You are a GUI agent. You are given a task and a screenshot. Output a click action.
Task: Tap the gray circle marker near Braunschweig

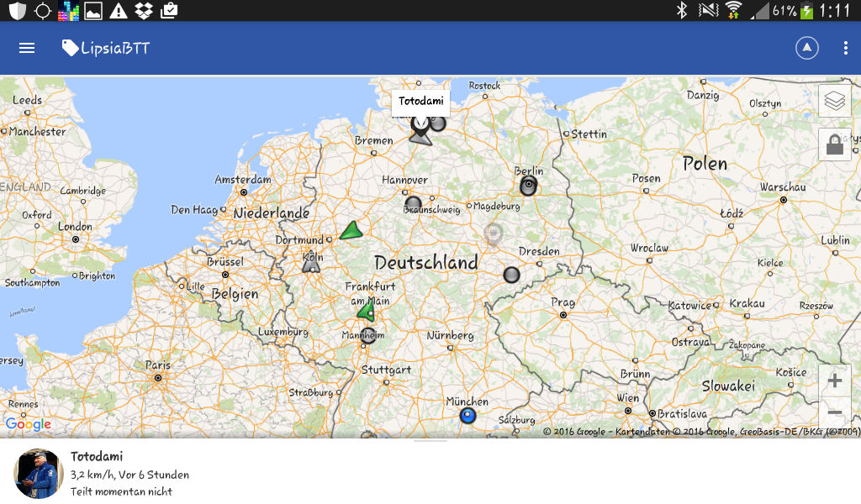(413, 203)
